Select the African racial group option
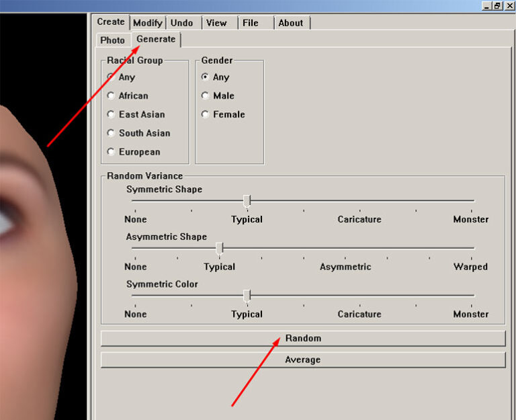 coord(111,96)
